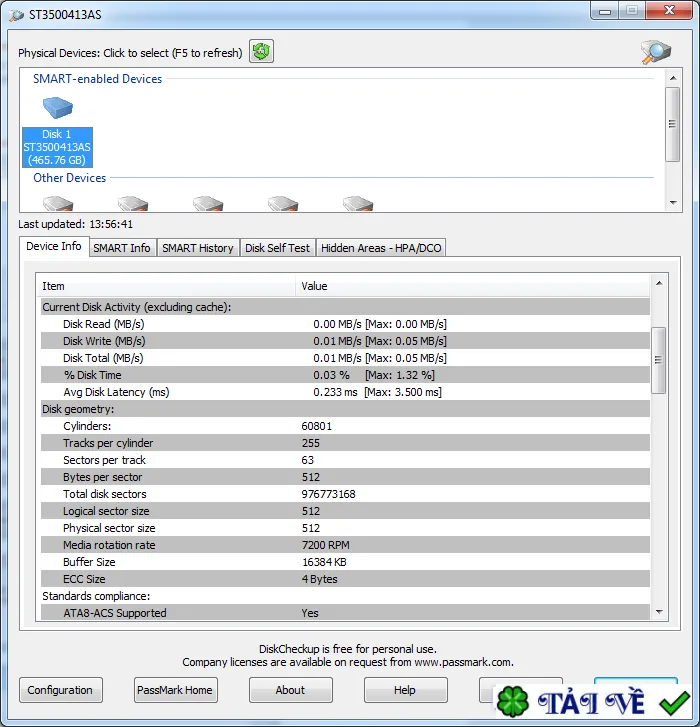Viewport: 700px width, 727px height.
Task: Select Bytes per sector row
Action: pos(345,477)
